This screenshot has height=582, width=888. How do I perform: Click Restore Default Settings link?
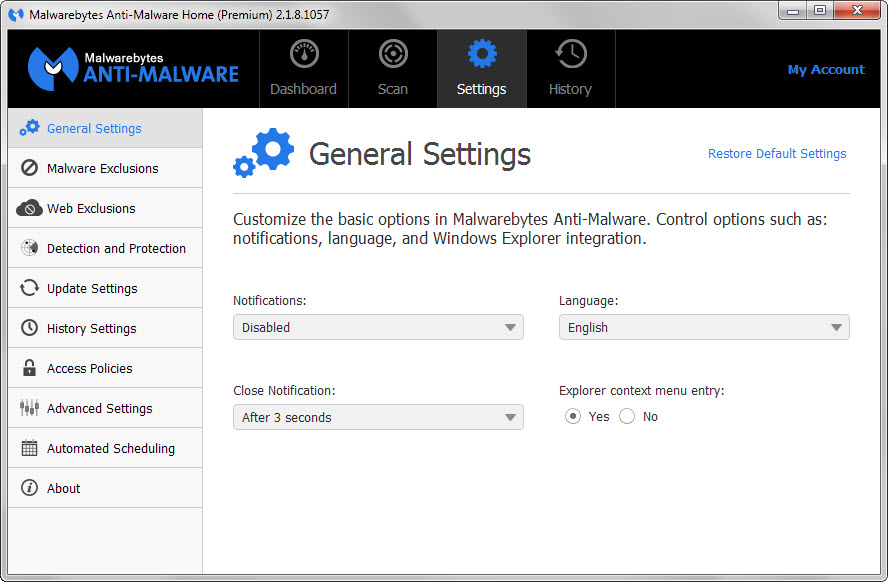tap(777, 154)
